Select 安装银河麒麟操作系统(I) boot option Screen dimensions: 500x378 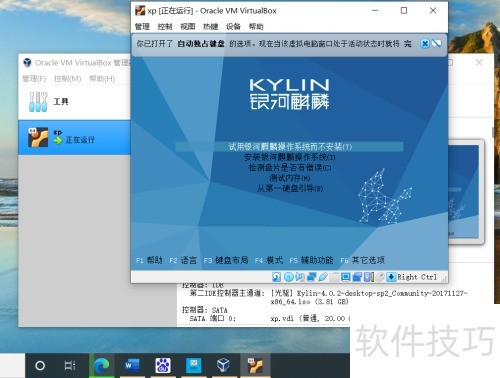289,157
